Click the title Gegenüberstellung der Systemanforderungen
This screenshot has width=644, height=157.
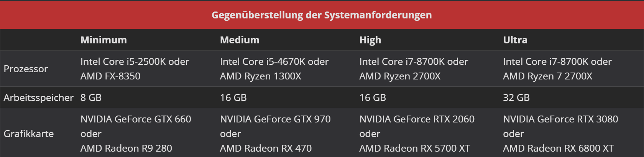[x=322, y=15]
